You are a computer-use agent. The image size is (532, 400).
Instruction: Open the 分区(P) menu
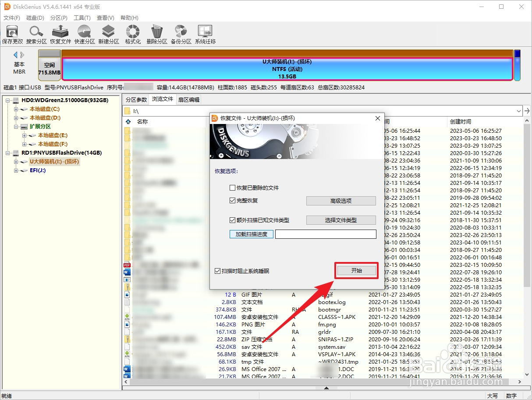tap(59, 18)
